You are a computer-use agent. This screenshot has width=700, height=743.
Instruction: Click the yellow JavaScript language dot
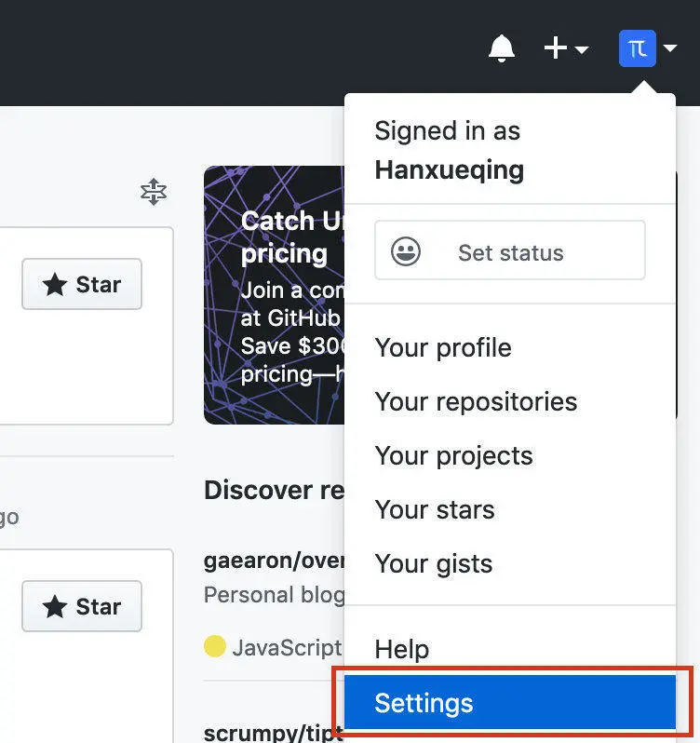[x=215, y=647]
